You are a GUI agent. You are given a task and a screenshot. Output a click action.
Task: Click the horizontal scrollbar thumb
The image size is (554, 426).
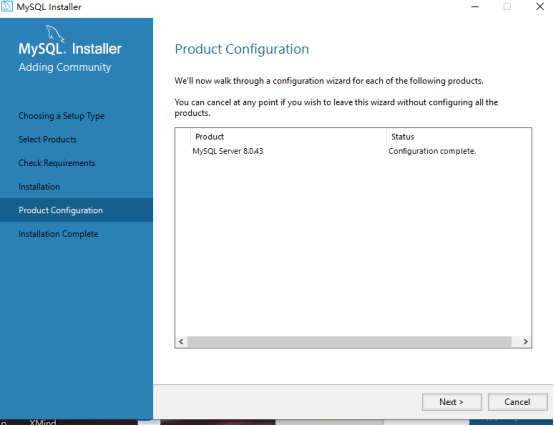tap(349, 342)
